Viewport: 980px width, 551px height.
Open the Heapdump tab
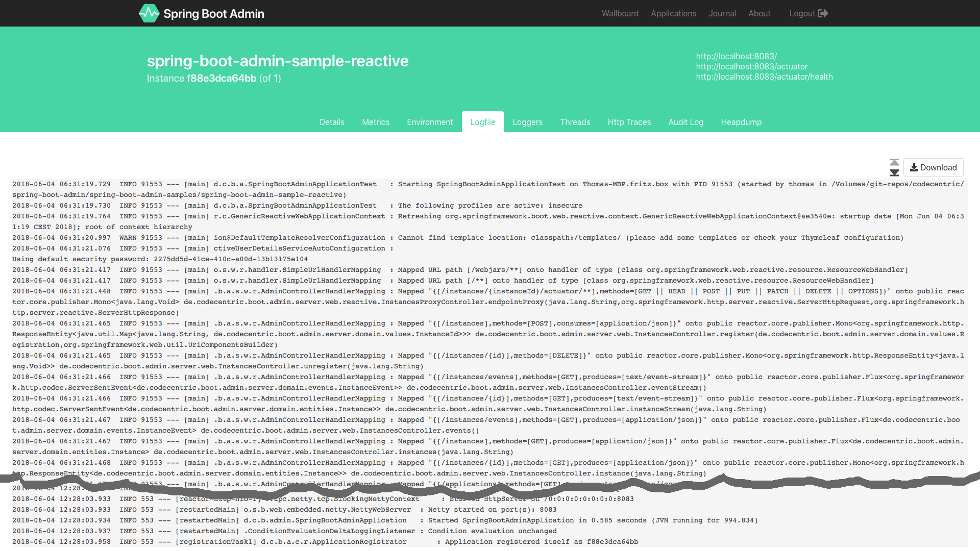[x=741, y=122]
